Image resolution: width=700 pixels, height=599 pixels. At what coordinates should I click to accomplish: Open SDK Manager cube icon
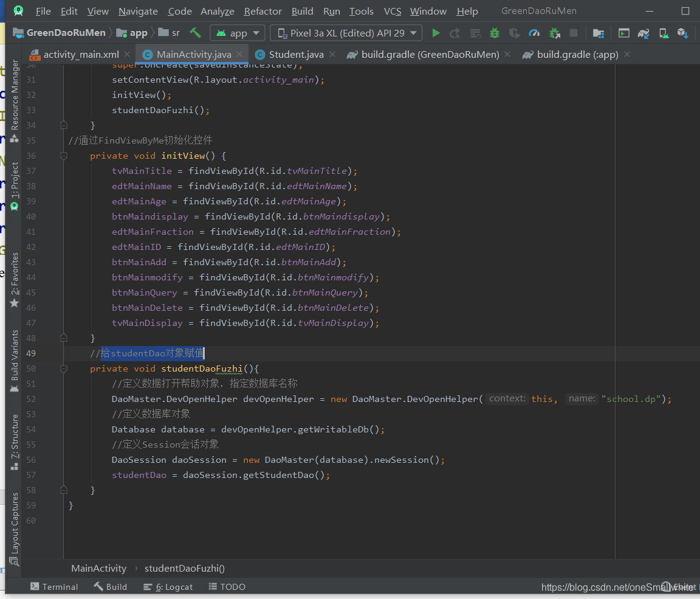pyautogui.click(x=682, y=33)
